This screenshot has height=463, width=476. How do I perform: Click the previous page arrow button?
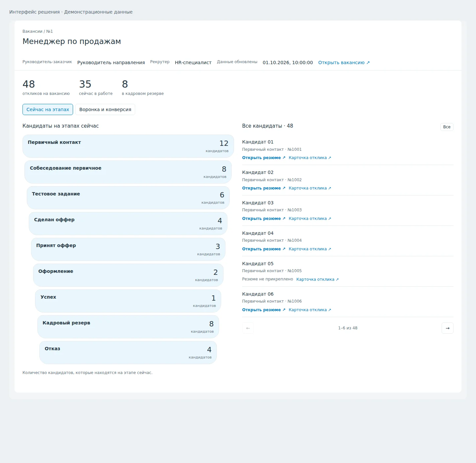248,328
